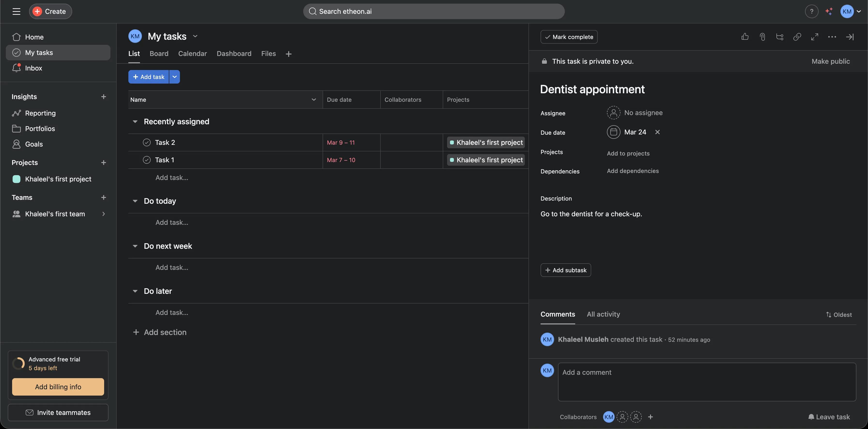
Task: Switch to the Board tab
Action: pyautogui.click(x=159, y=54)
